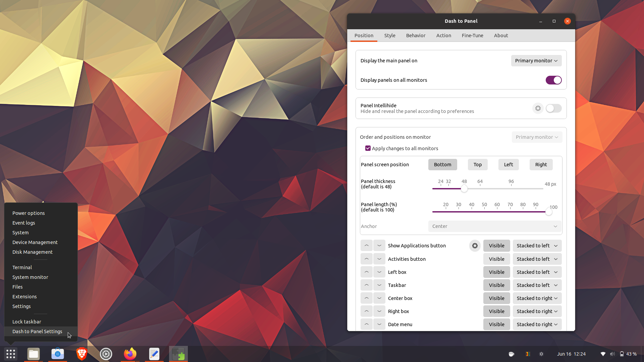
Task: Enable Panel Intellihide
Action: (553, 108)
